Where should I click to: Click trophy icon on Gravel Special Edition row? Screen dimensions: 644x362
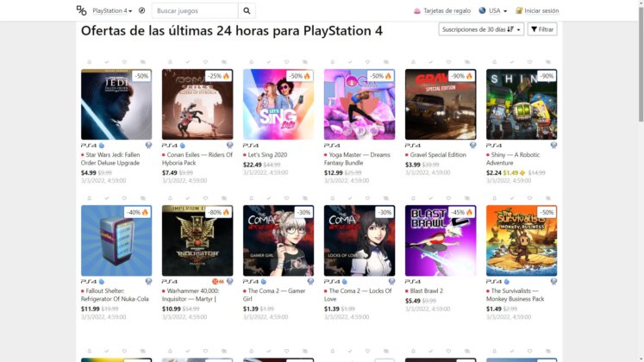pyautogui.click(x=472, y=145)
